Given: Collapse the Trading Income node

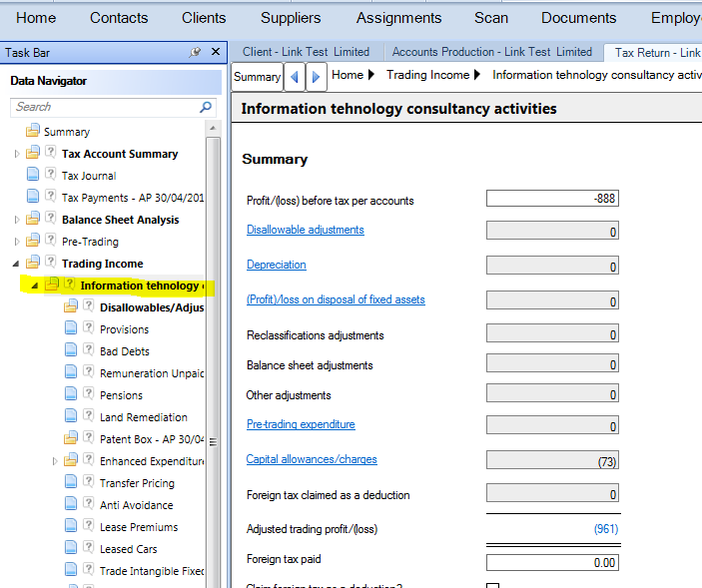Looking at the screenshot, I should pos(16,264).
